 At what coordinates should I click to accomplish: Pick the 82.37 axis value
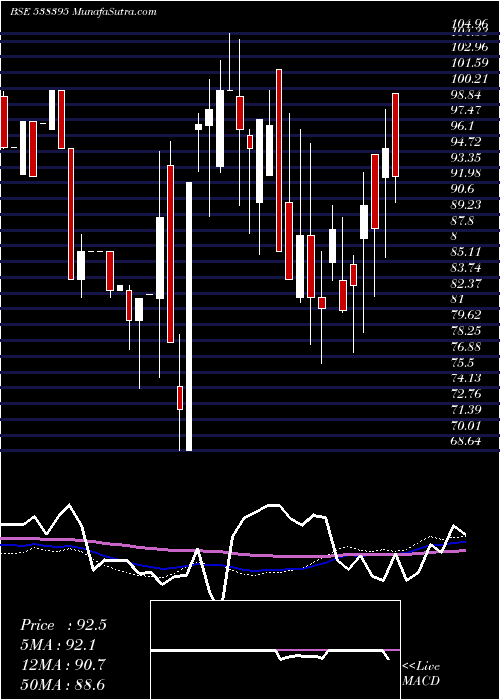click(466, 284)
